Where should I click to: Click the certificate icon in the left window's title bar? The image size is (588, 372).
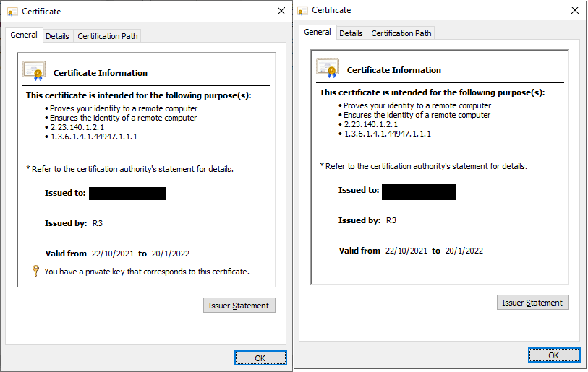point(12,12)
